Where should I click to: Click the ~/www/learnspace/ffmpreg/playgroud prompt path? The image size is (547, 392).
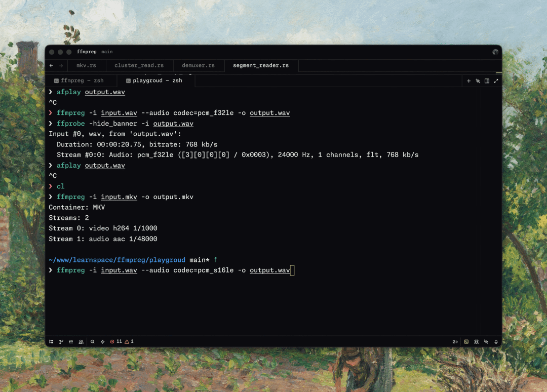click(117, 260)
